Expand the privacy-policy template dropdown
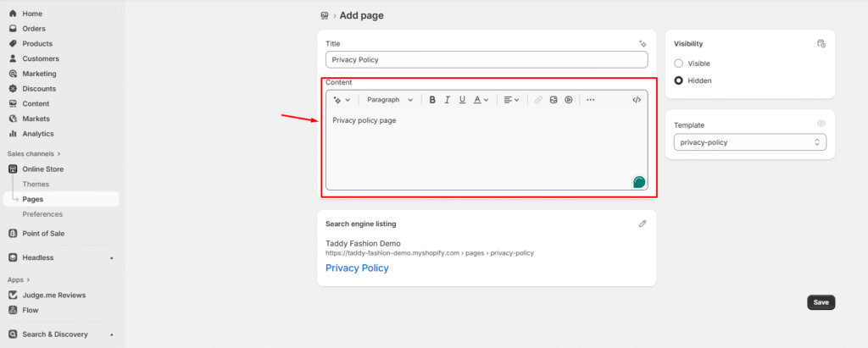 [749, 142]
